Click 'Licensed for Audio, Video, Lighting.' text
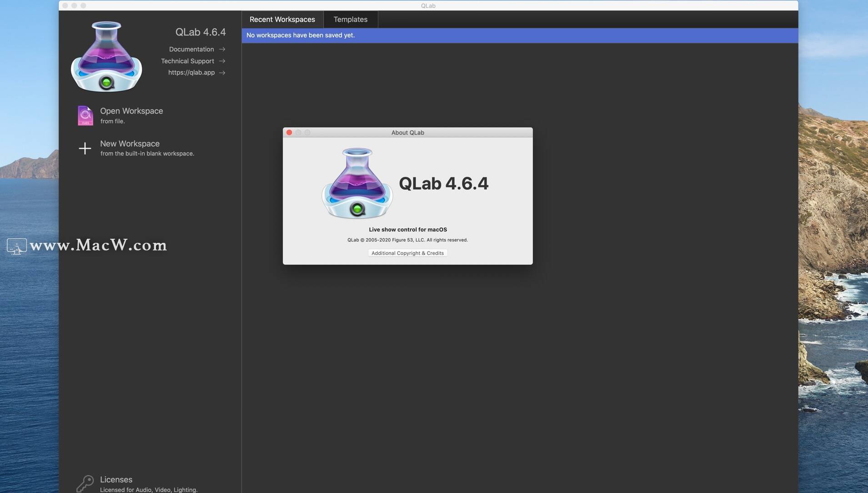Image resolution: width=868 pixels, height=493 pixels. point(149,490)
